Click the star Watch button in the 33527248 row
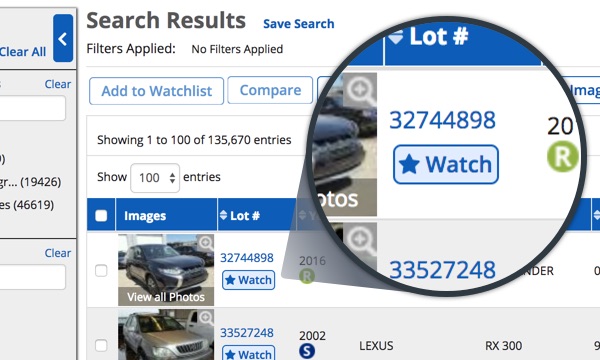The image size is (600, 360). click(x=248, y=354)
